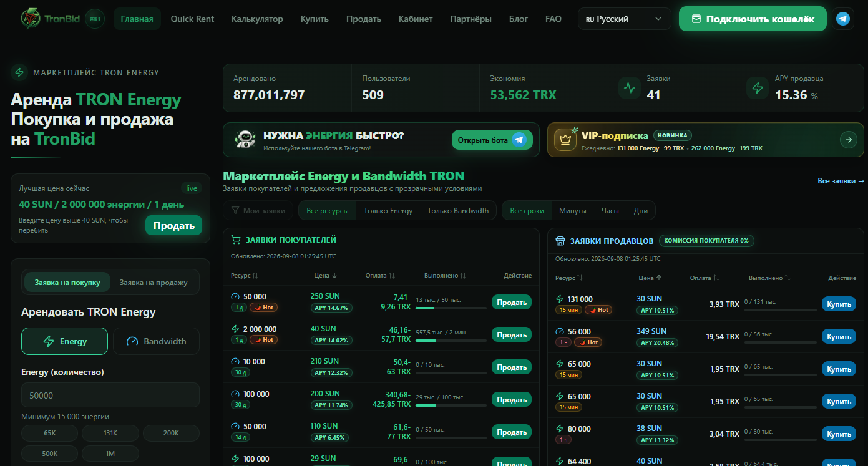Click Открыть бота button
The height and width of the screenshot is (466, 868).
click(x=492, y=140)
